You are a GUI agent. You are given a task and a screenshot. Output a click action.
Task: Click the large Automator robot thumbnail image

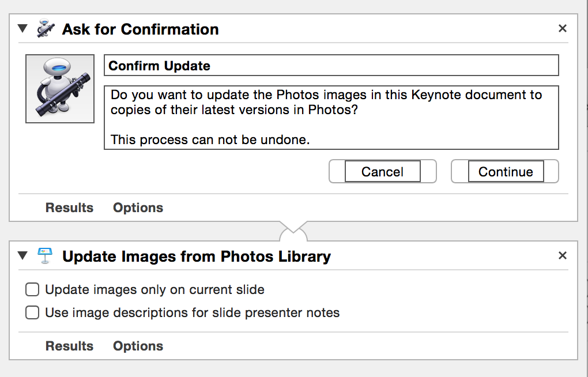pyautogui.click(x=60, y=89)
